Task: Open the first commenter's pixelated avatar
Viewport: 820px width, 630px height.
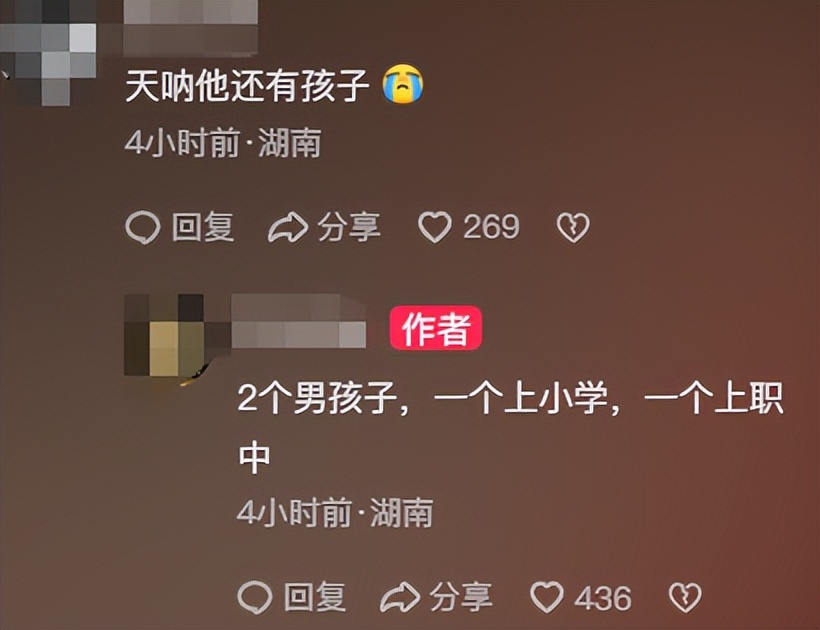Action: (x=48, y=52)
